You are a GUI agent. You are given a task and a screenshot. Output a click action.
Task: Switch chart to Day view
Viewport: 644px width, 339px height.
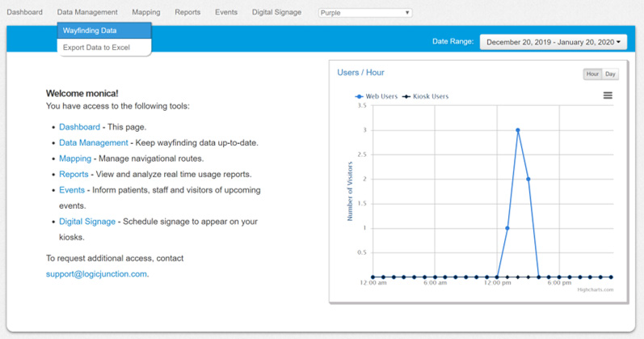(x=610, y=74)
